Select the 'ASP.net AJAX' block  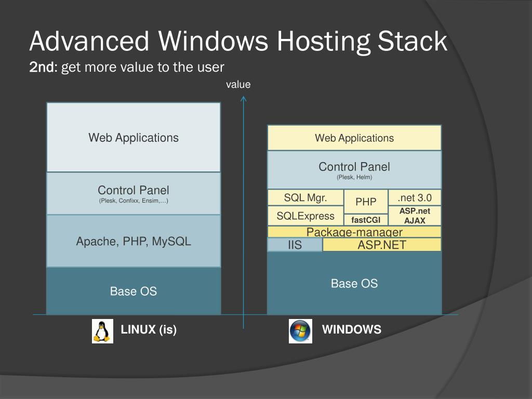point(415,216)
